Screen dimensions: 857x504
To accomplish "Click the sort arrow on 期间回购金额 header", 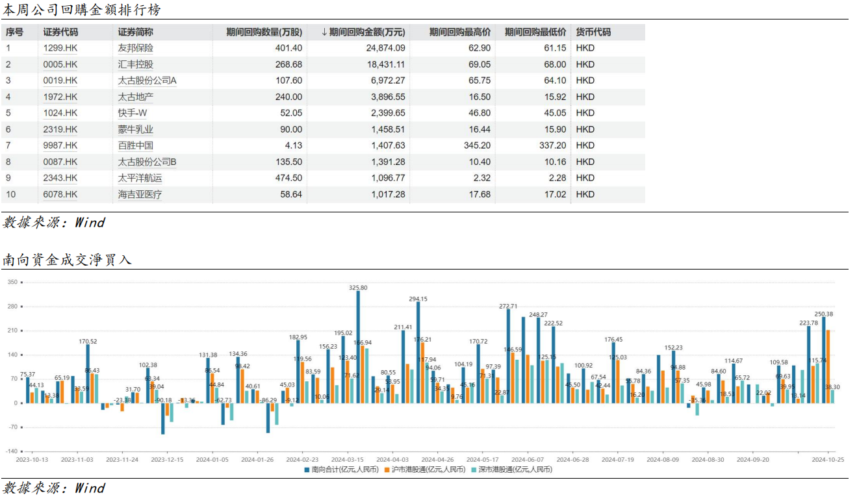I will point(324,32).
